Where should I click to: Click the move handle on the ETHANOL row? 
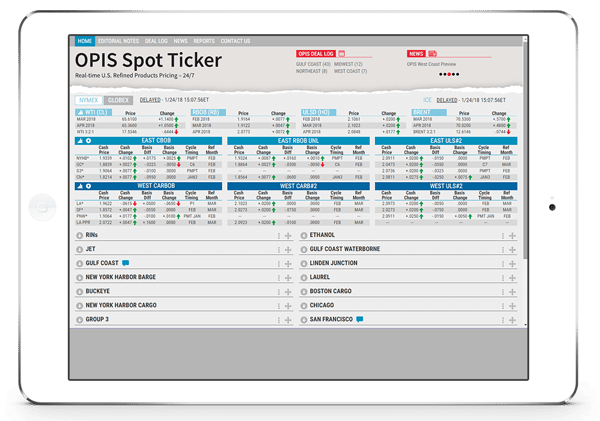(512, 236)
